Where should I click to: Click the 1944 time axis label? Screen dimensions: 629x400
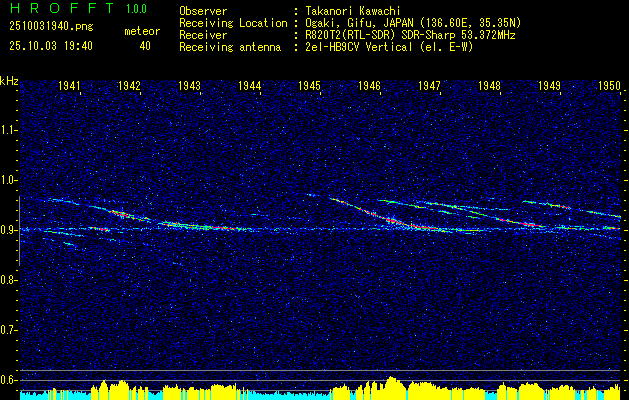pyautogui.click(x=250, y=85)
